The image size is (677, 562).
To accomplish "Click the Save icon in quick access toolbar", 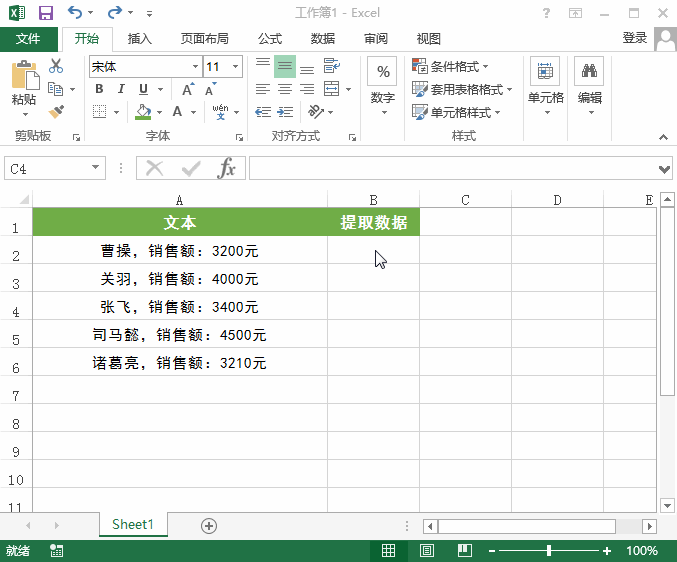I will (46, 13).
